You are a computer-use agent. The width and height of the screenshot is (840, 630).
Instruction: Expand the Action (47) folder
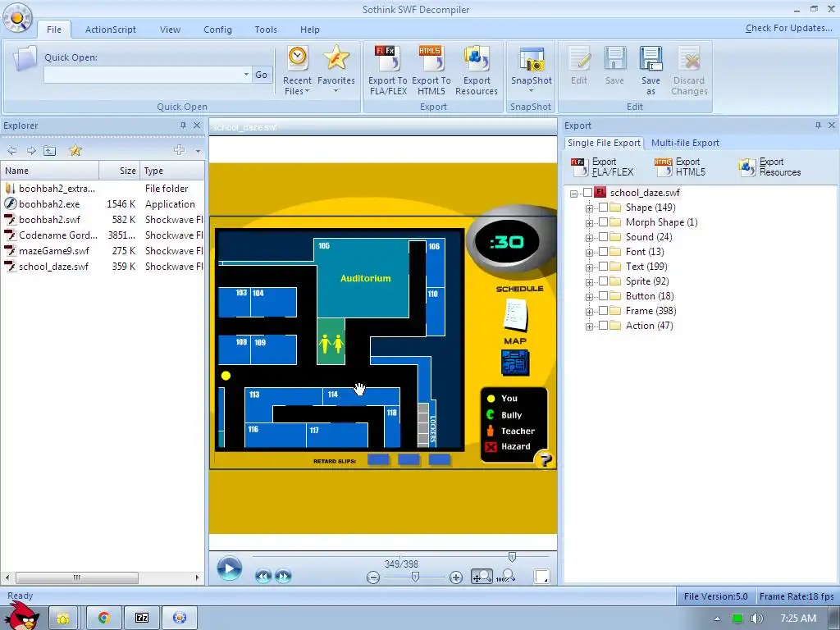point(589,326)
